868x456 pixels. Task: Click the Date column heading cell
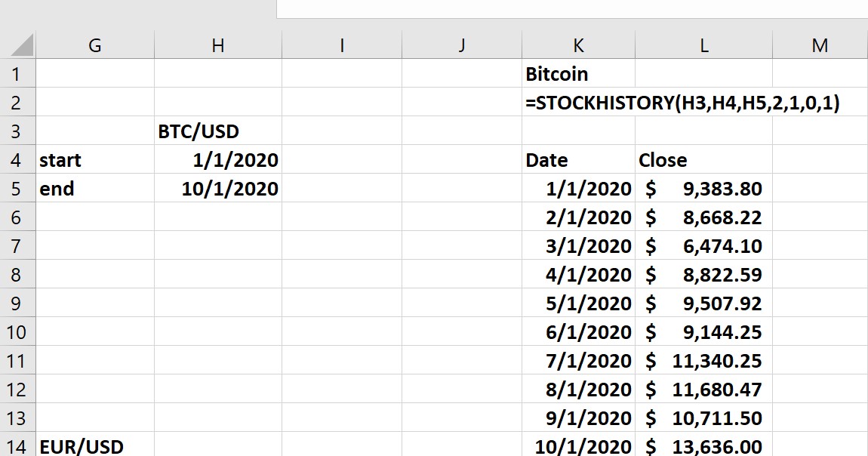click(578, 160)
